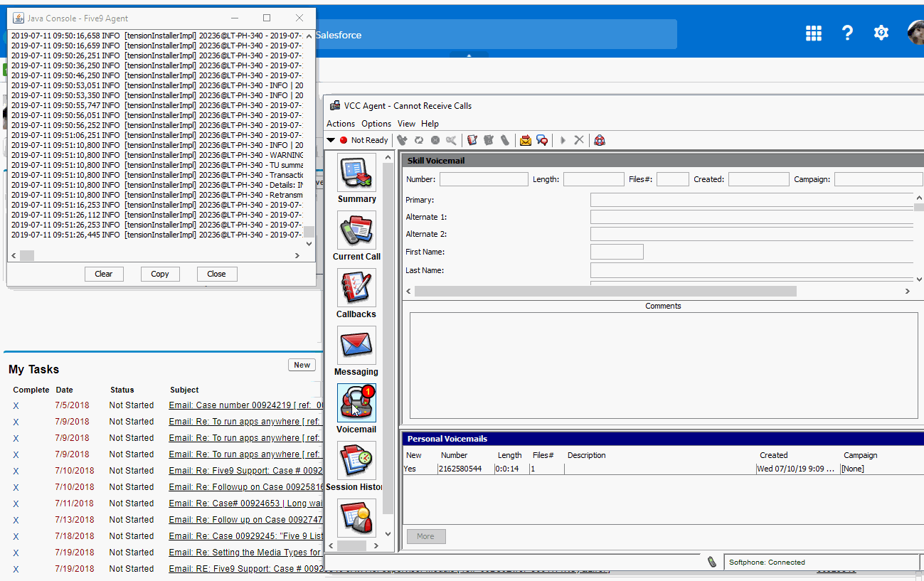The width and height of the screenshot is (924, 581).
Task: Open the Actions menu
Action: pos(340,123)
